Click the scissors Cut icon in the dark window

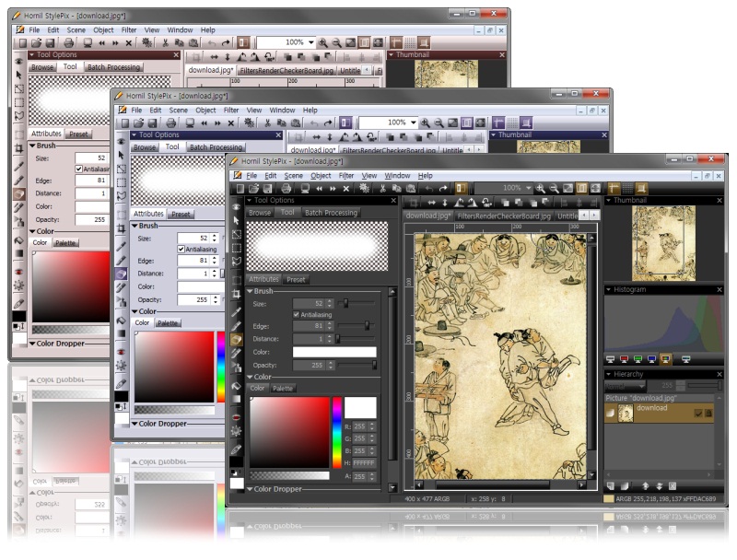[381, 188]
